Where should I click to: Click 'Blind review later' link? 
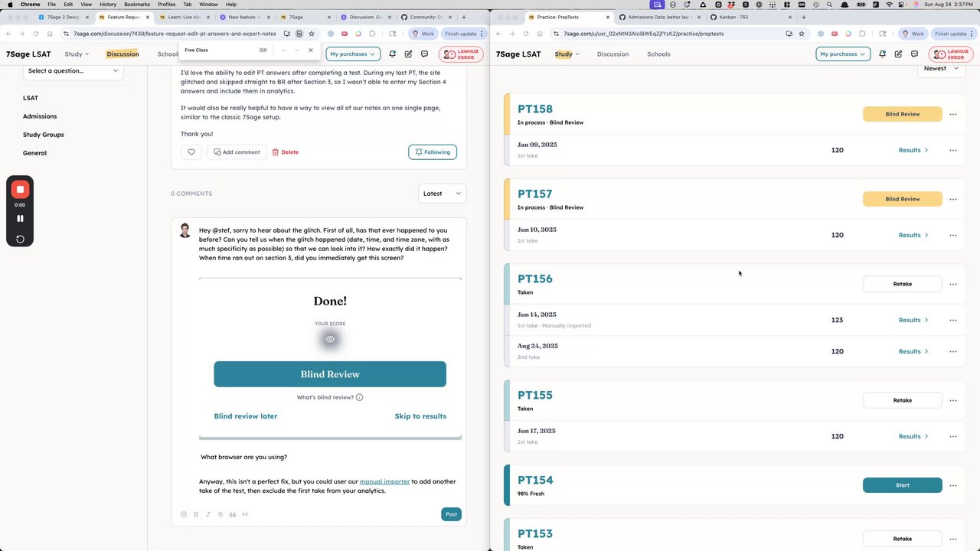coord(246,416)
